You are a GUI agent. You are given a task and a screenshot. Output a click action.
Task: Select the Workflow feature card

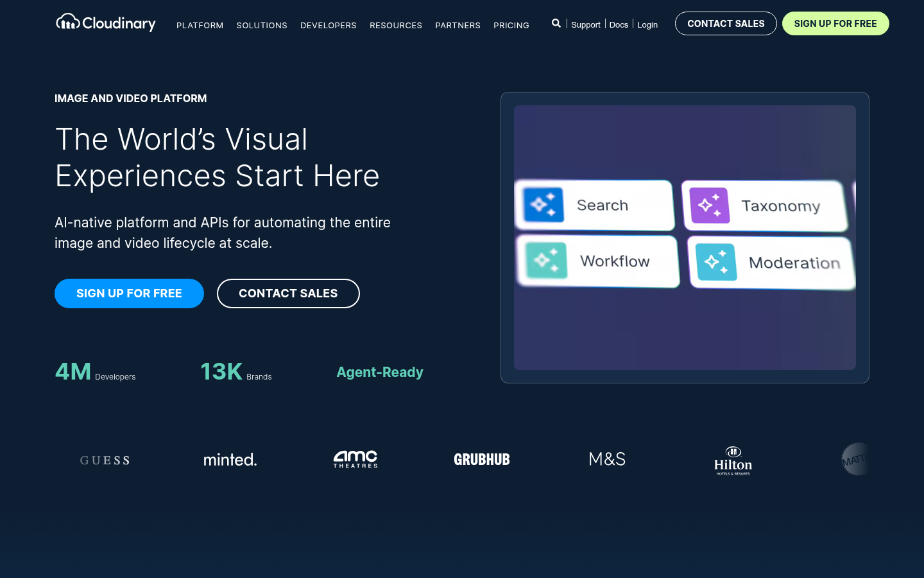pyautogui.click(x=598, y=261)
